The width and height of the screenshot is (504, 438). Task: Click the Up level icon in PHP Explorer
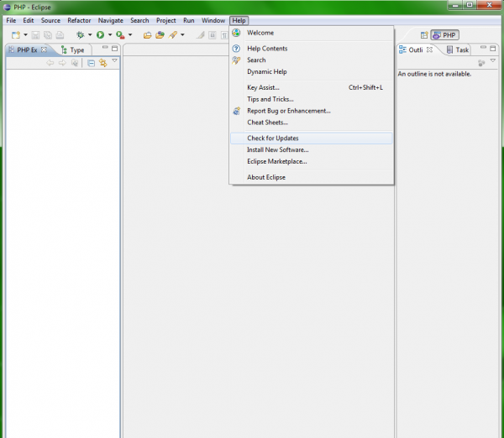tap(75, 63)
